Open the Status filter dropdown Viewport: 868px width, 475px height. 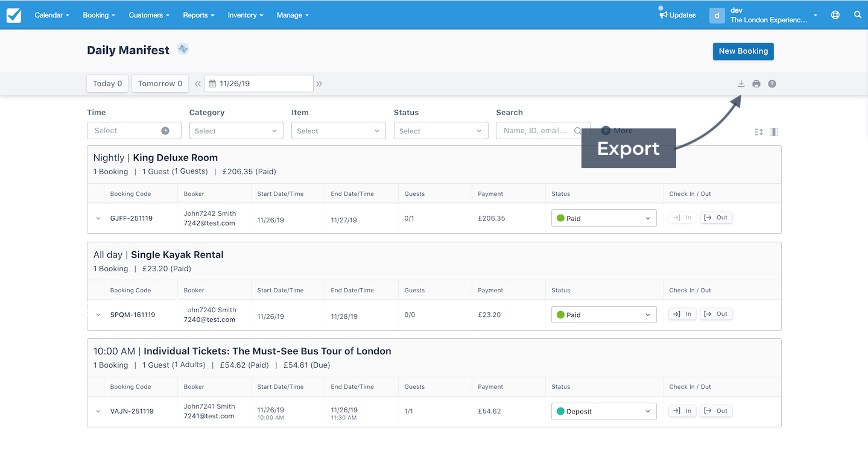[441, 131]
